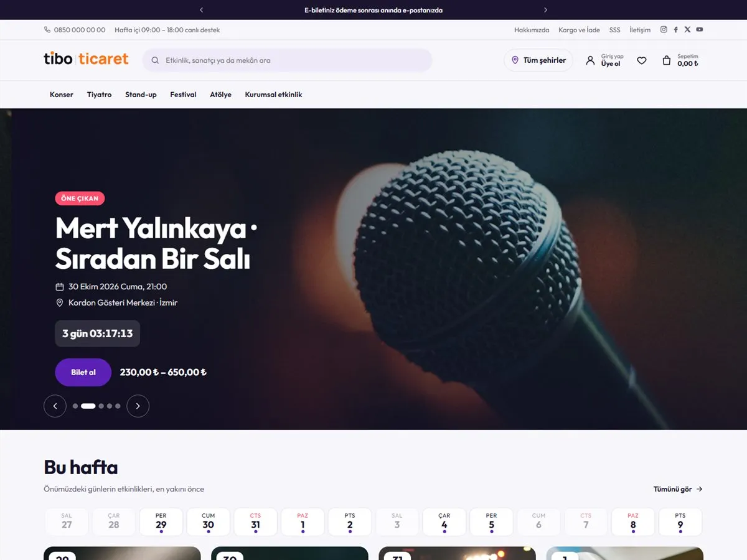The image size is (747, 560).
Task: Select date CTS 7
Action: point(586,522)
